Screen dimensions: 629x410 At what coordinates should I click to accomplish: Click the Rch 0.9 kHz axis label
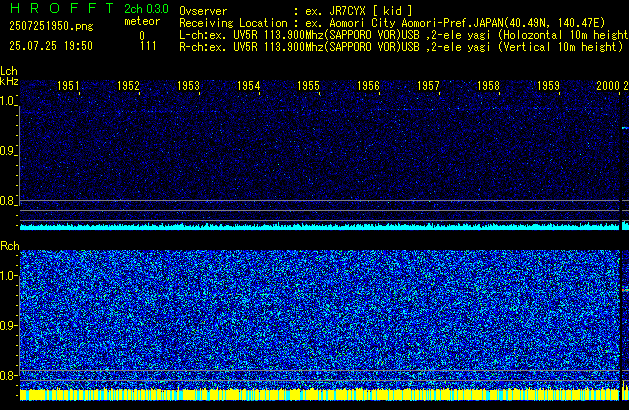(x=8, y=325)
